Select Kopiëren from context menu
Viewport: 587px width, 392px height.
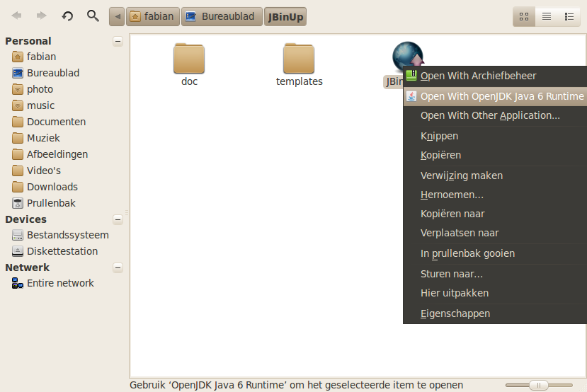[495, 155]
